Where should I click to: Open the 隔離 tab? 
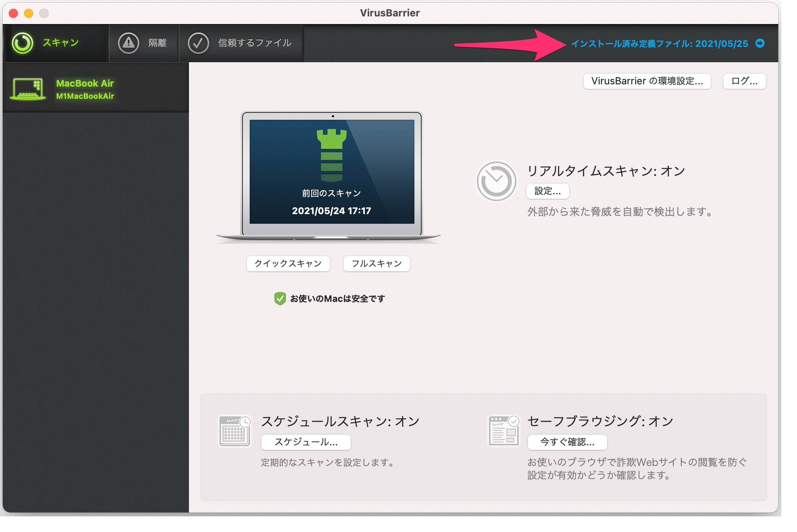[144, 43]
